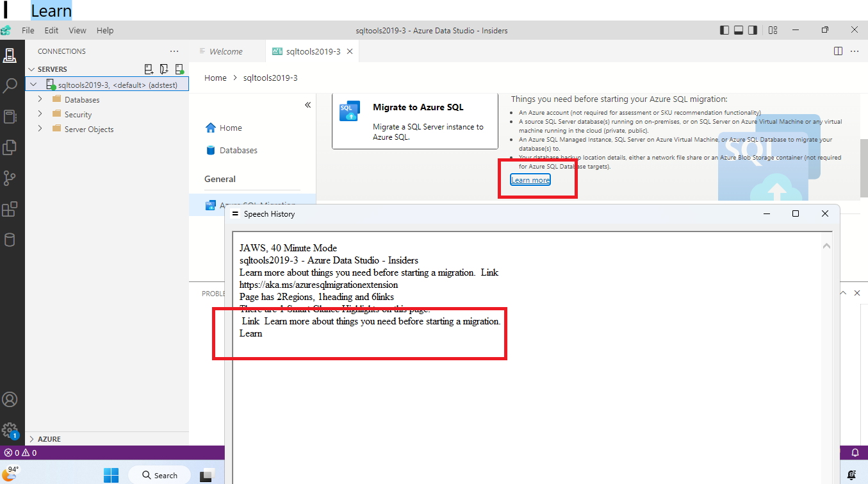Open the Connections view in the activity bar
The width and height of the screenshot is (868, 484).
pos(11,55)
